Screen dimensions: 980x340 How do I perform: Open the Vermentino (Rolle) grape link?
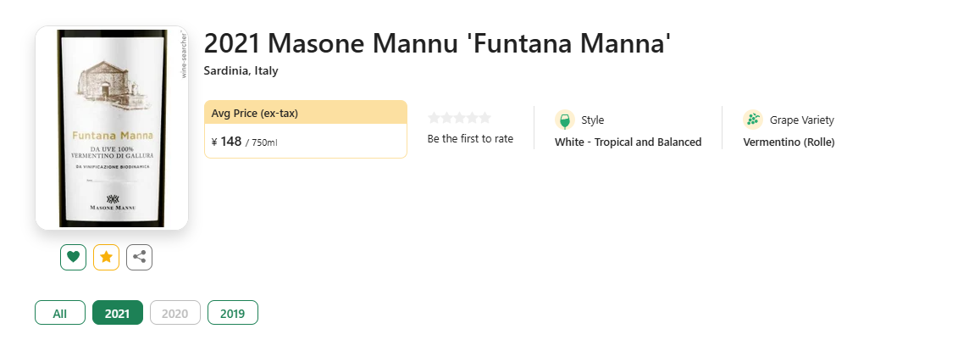pos(789,142)
